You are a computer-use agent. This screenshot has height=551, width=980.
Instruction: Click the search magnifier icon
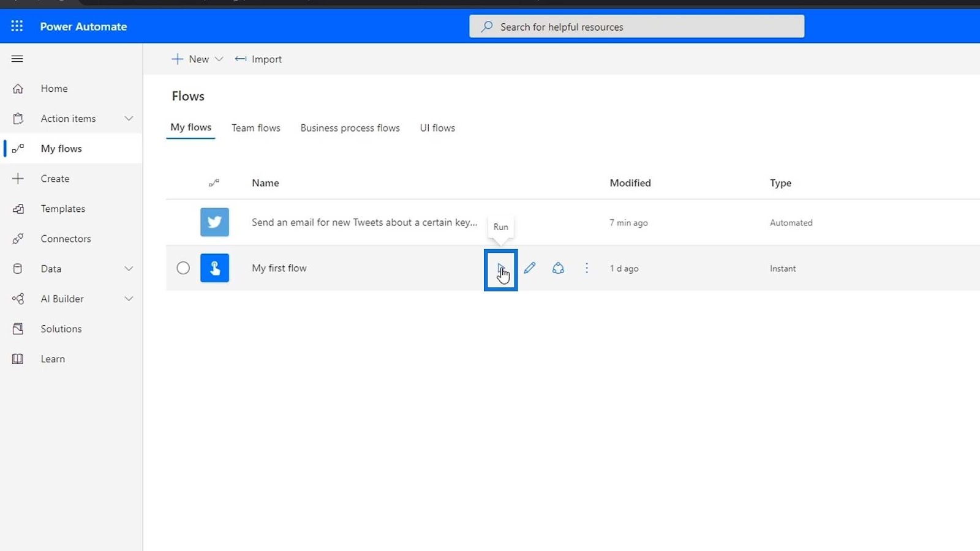click(x=487, y=27)
